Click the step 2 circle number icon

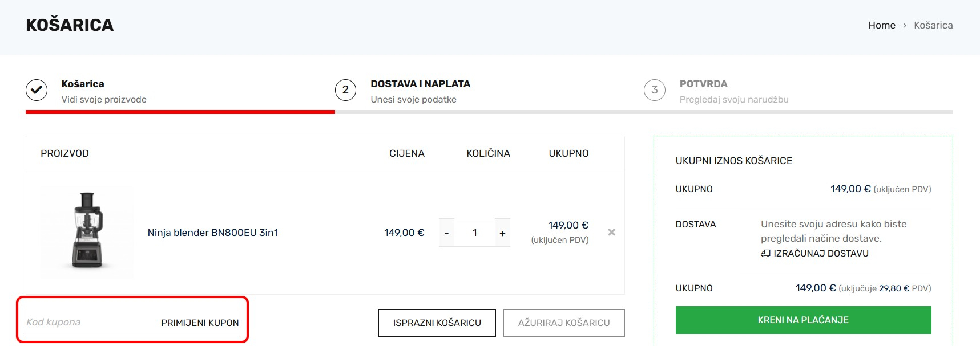(345, 90)
